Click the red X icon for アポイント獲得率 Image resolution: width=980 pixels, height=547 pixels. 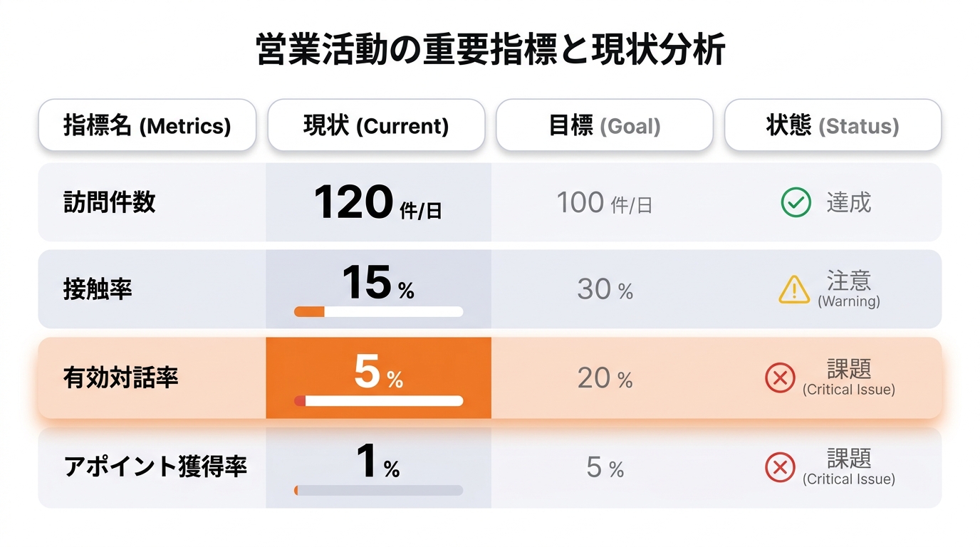pyautogui.click(x=780, y=467)
